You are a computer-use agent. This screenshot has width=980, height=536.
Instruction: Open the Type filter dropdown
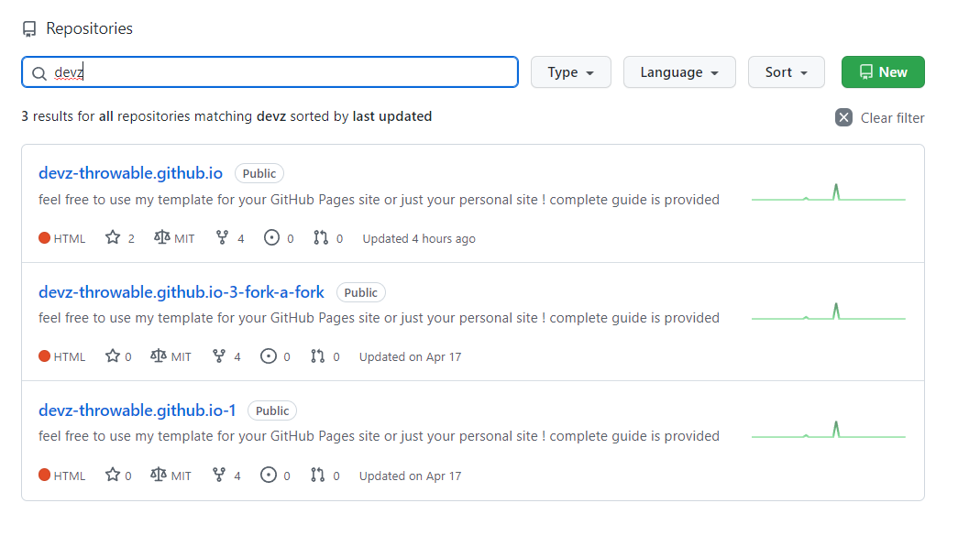click(570, 71)
